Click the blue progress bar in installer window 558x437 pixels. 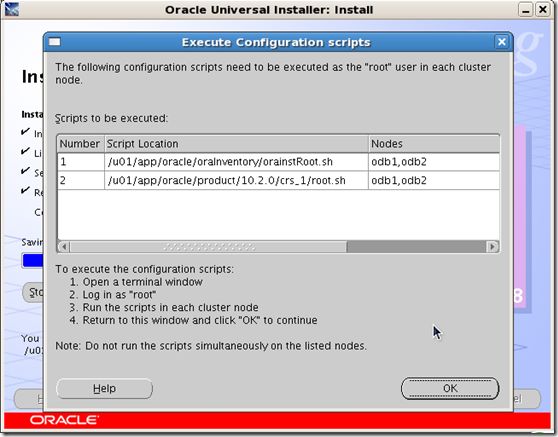(32, 260)
